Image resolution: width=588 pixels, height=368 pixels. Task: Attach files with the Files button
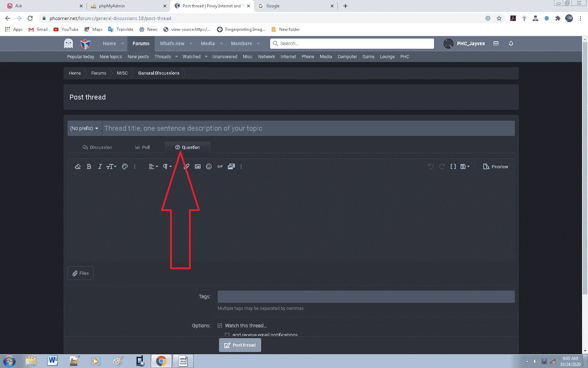click(80, 273)
